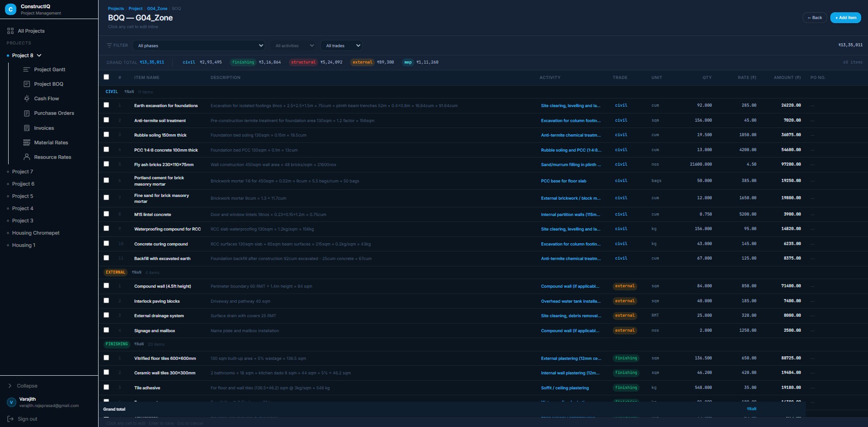Expand Project 6 in sidebar
This screenshot has height=427, width=868.
23,184
